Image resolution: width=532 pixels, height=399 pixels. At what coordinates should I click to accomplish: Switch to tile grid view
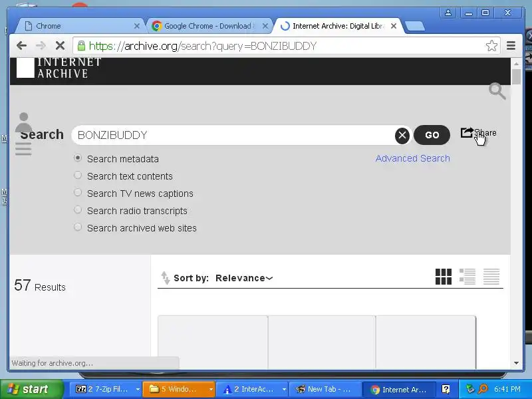443,277
